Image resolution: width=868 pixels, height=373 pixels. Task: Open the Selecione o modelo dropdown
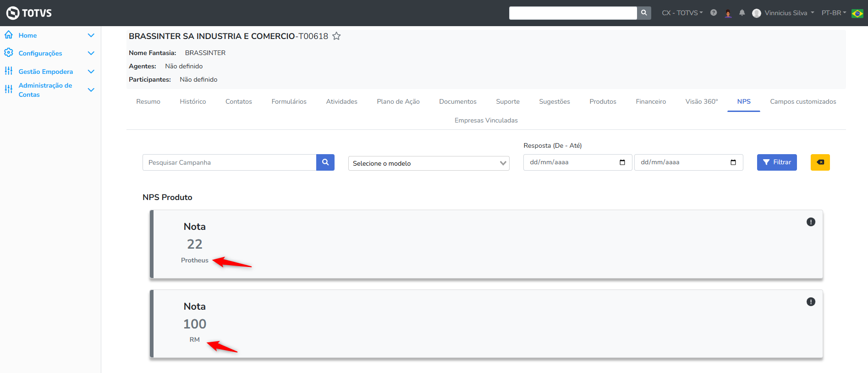tap(429, 163)
